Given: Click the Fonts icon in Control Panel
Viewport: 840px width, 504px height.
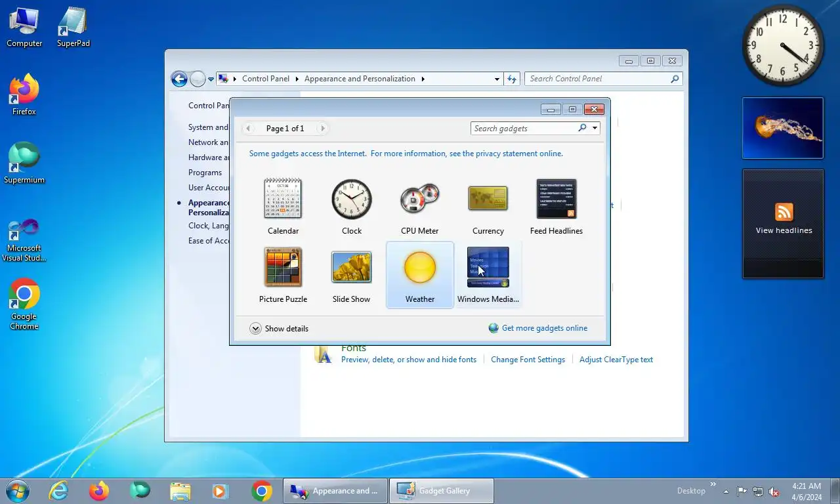Looking at the screenshot, I should 324,353.
